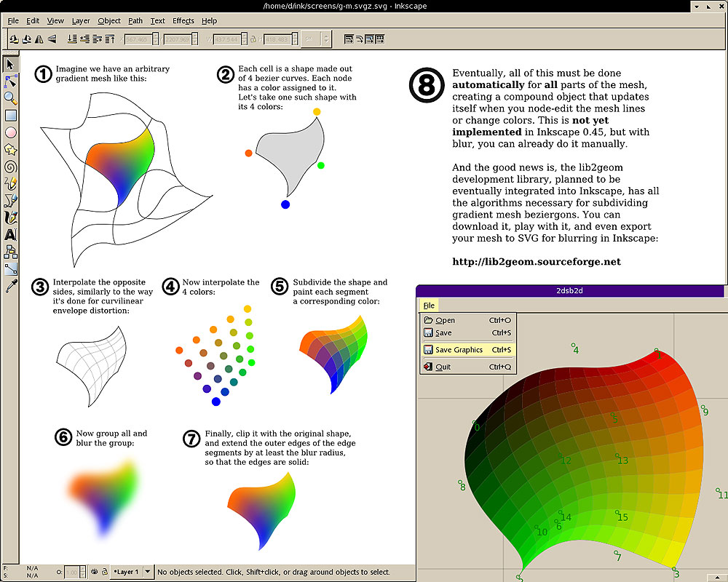Screen dimensions: 728x582
Task: Select the Connector diagram tool
Action: pyautogui.click(x=10, y=252)
